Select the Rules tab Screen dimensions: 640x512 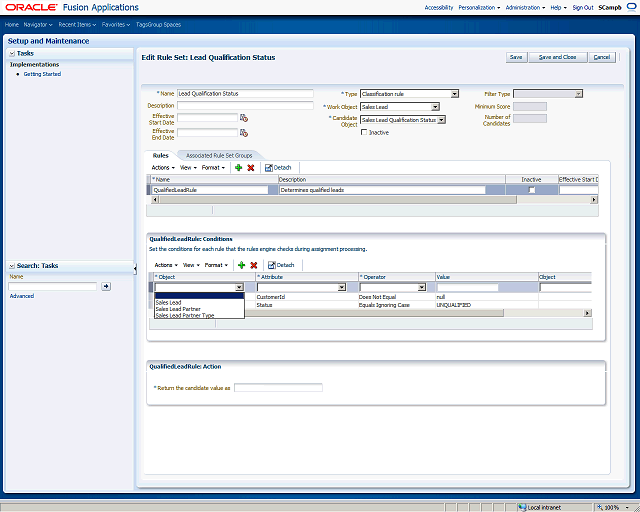coord(160,156)
